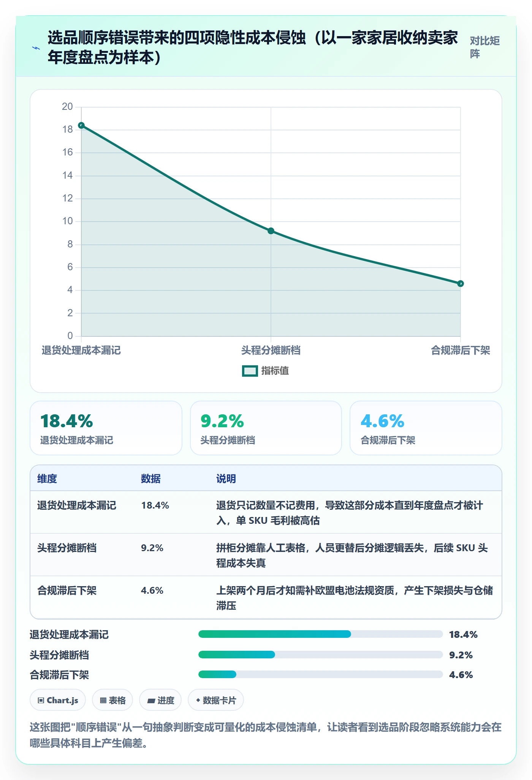Click x-axis label 退货处理成本漏记 under the chart

[81, 350]
